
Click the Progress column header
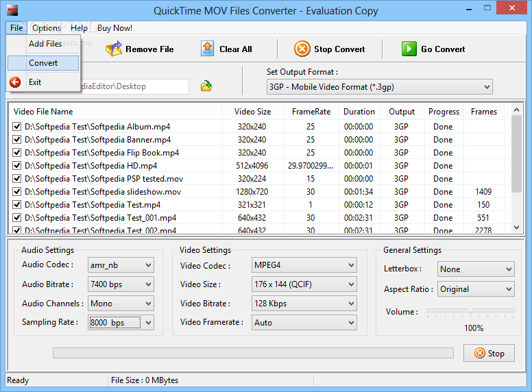444,112
